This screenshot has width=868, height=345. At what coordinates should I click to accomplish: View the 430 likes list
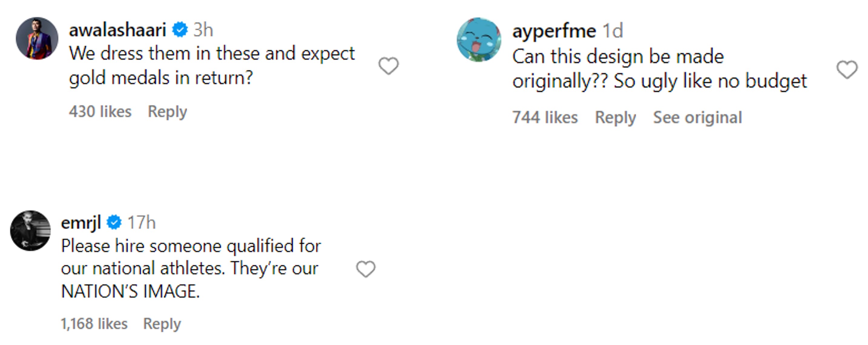[x=100, y=111]
